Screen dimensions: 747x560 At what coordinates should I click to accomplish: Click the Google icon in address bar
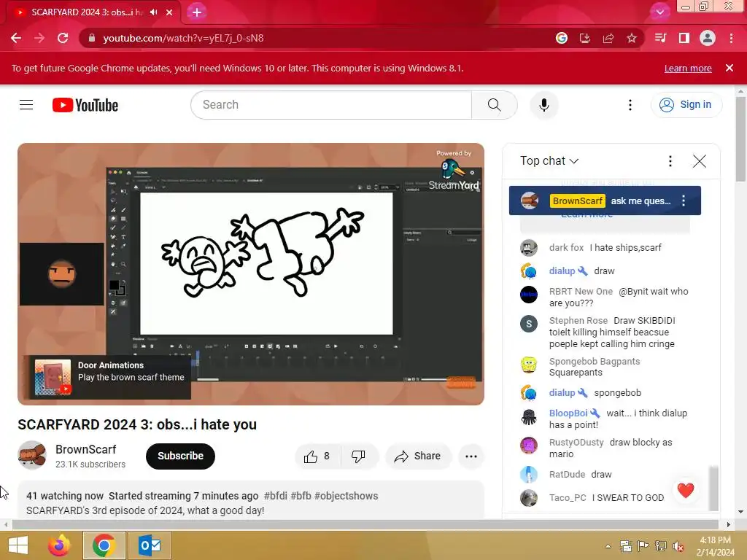tap(562, 38)
